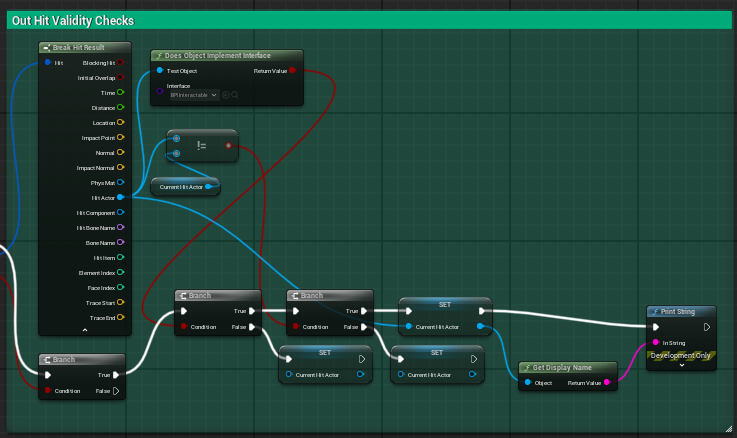Click the red output pin of the != node
The width and height of the screenshot is (737, 438).
(x=228, y=146)
